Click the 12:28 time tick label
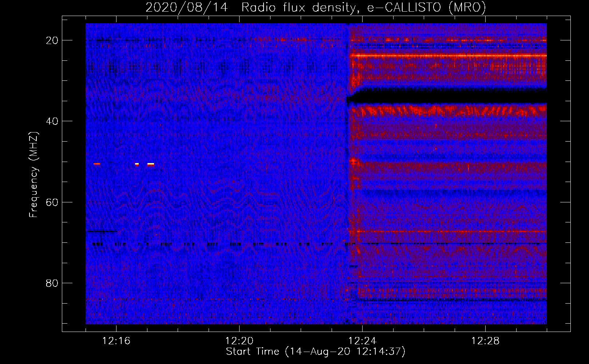Image resolution: width=589 pixels, height=364 pixels. (486, 341)
